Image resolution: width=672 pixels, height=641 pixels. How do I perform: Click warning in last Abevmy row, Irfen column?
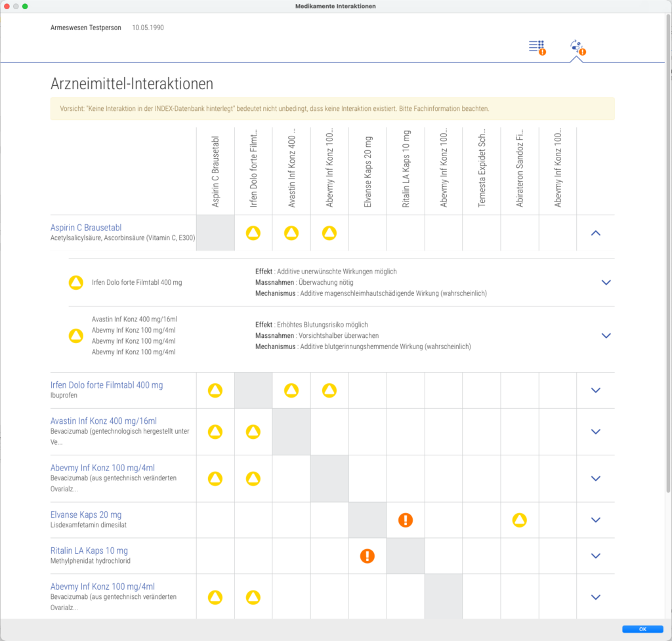(x=253, y=597)
